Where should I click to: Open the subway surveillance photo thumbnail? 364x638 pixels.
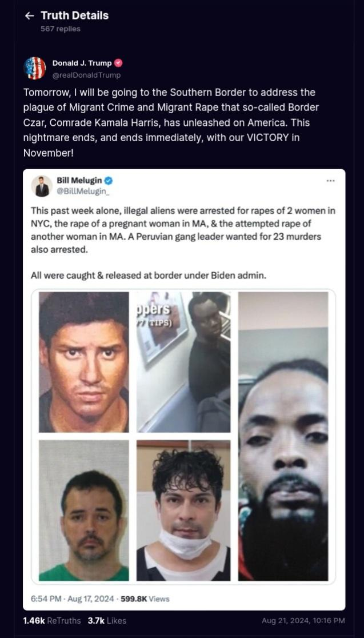(x=183, y=362)
